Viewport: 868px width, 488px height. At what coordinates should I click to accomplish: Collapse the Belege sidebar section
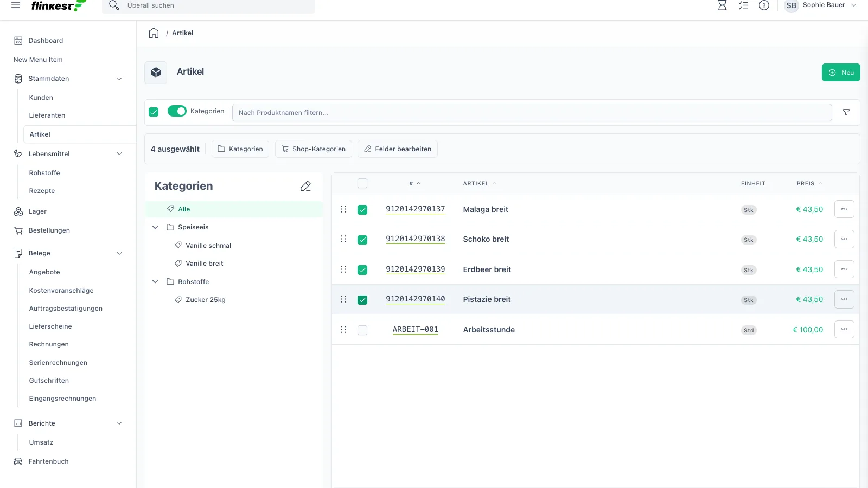[119, 253]
